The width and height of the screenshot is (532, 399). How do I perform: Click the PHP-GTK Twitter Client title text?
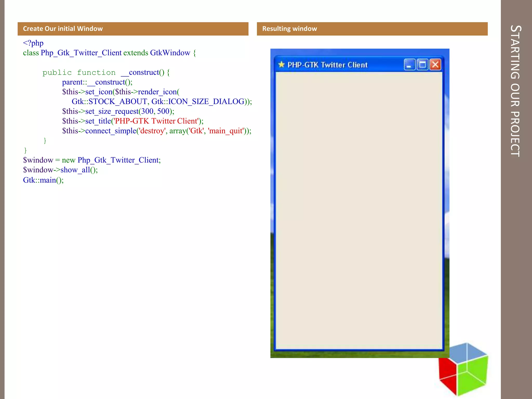328,65
